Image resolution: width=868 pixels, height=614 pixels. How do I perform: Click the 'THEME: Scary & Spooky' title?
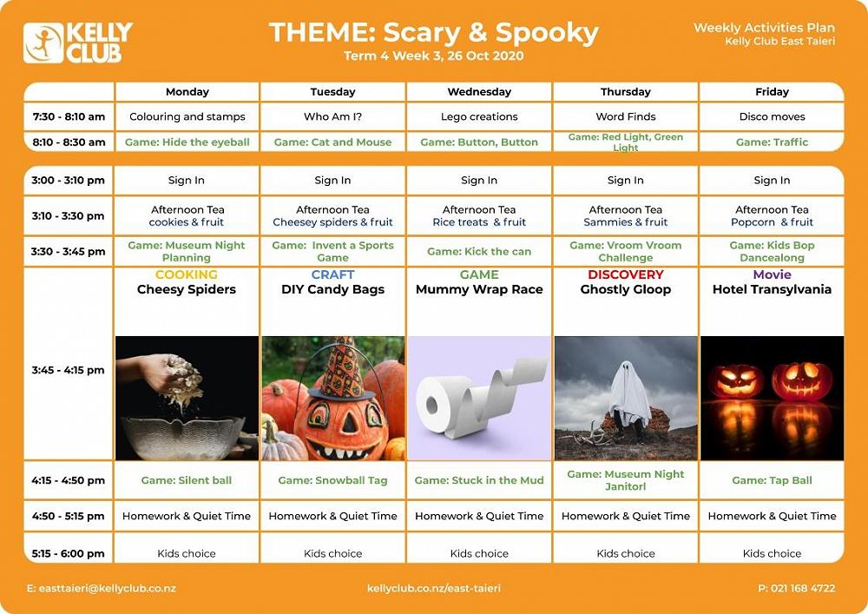point(434,33)
